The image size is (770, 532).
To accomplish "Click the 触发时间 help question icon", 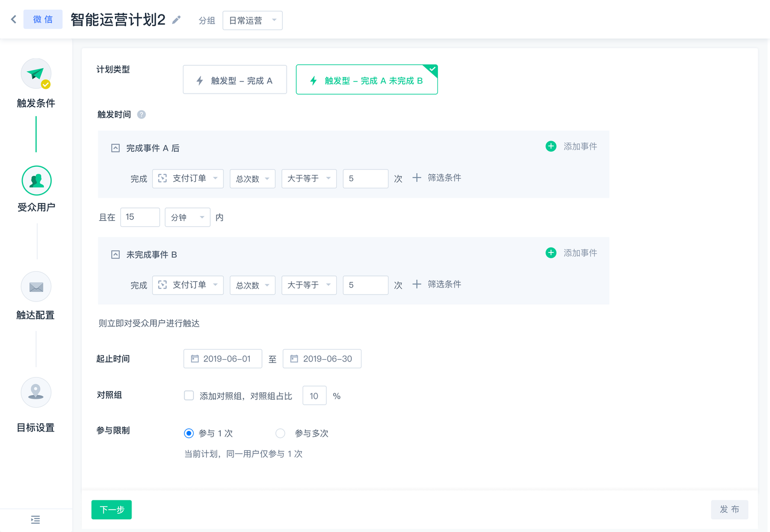I will pyautogui.click(x=142, y=114).
